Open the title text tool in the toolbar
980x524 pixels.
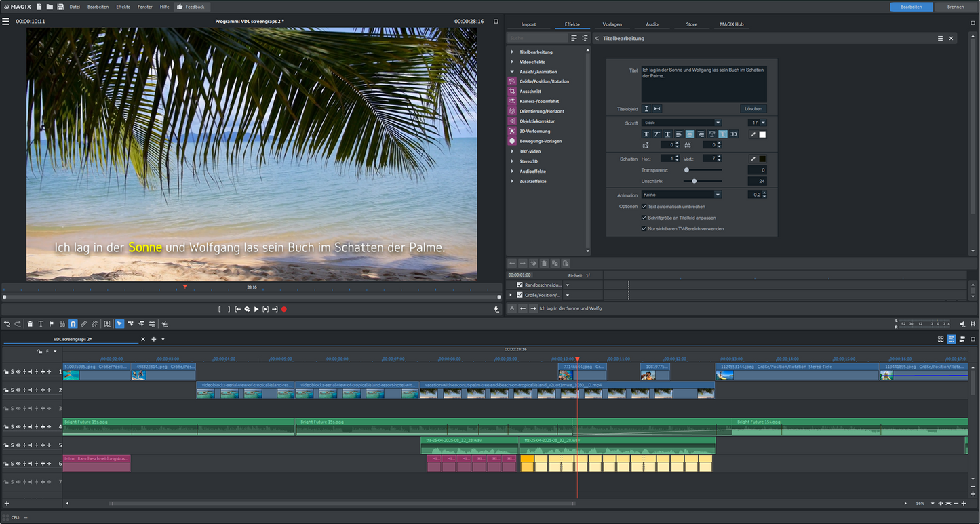click(41, 324)
